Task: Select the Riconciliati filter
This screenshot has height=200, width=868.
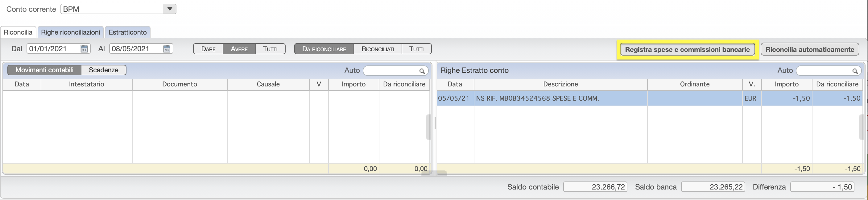Action: (378, 49)
